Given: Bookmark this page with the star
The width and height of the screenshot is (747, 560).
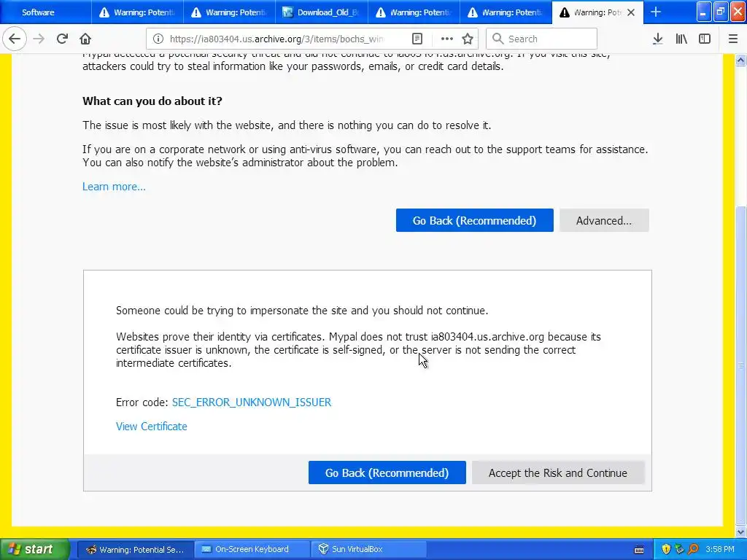Looking at the screenshot, I should 468,39.
